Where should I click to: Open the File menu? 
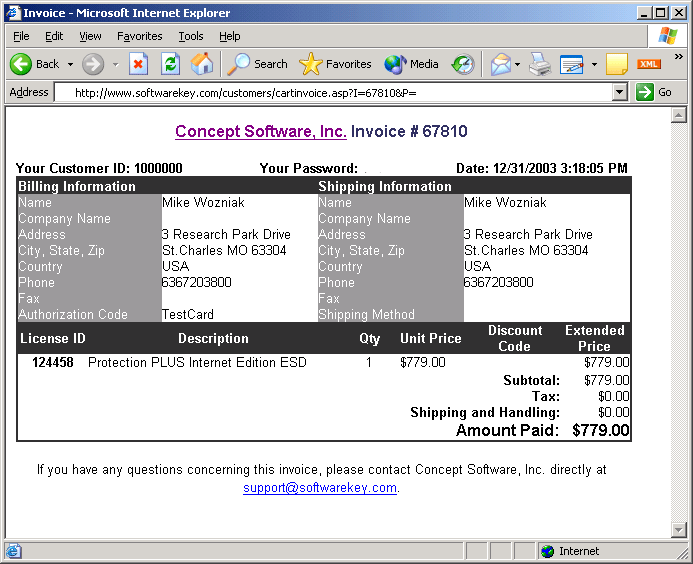(21, 36)
